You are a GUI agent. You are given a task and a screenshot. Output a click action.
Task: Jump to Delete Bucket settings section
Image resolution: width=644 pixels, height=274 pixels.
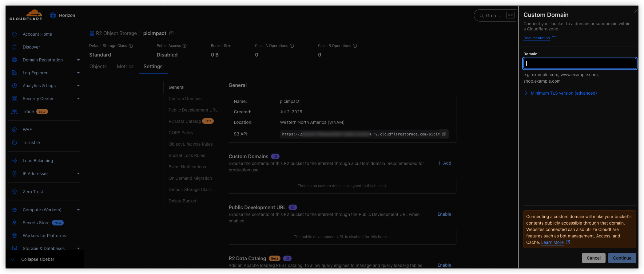click(182, 201)
